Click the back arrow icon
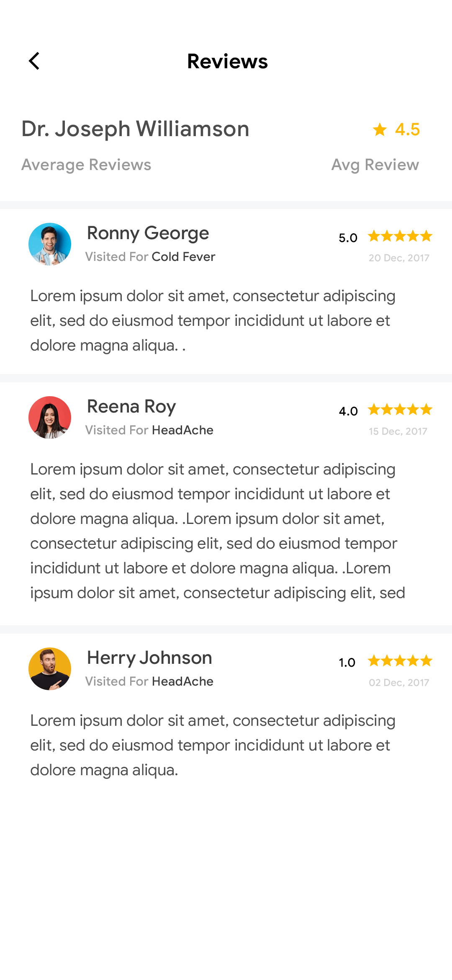Image resolution: width=452 pixels, height=980 pixels. click(34, 61)
